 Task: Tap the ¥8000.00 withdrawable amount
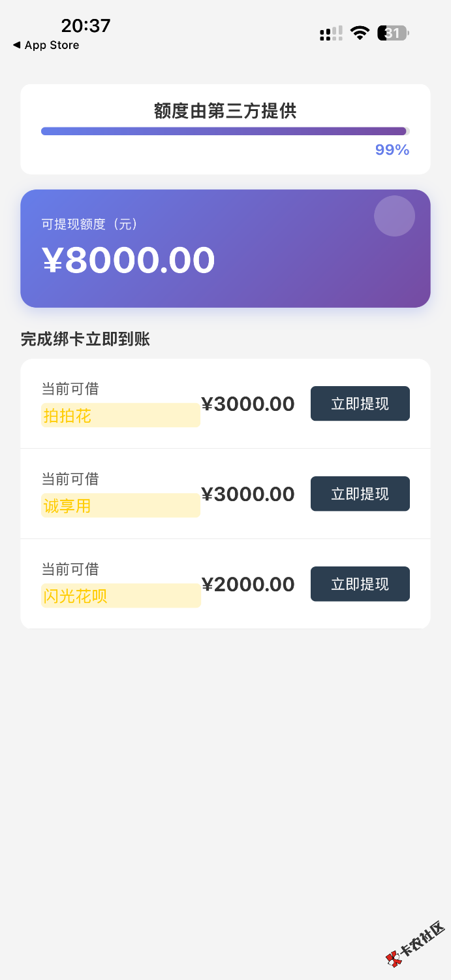(129, 260)
